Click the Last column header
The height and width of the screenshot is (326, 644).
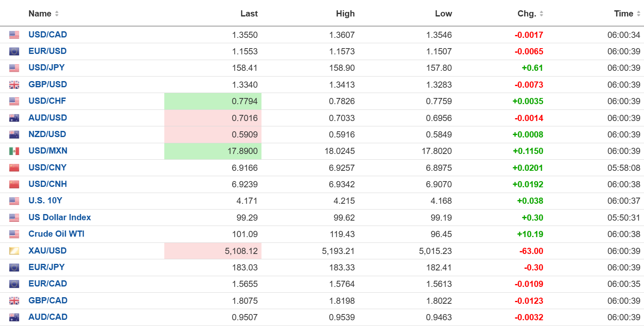coord(249,14)
